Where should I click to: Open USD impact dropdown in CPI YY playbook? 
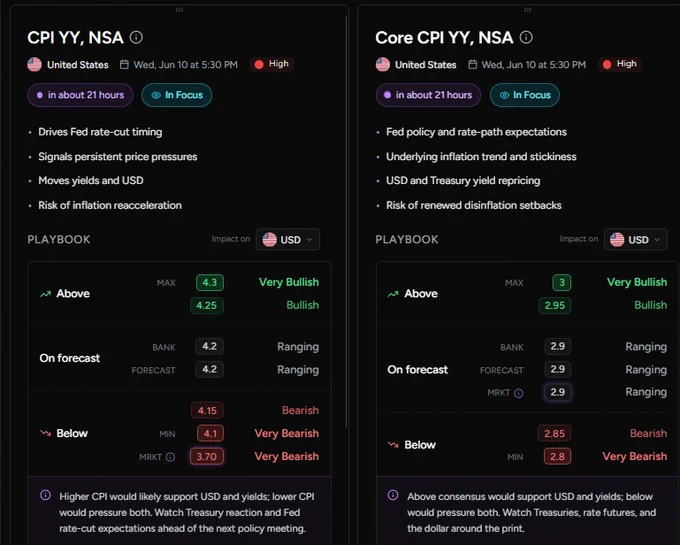tap(288, 239)
